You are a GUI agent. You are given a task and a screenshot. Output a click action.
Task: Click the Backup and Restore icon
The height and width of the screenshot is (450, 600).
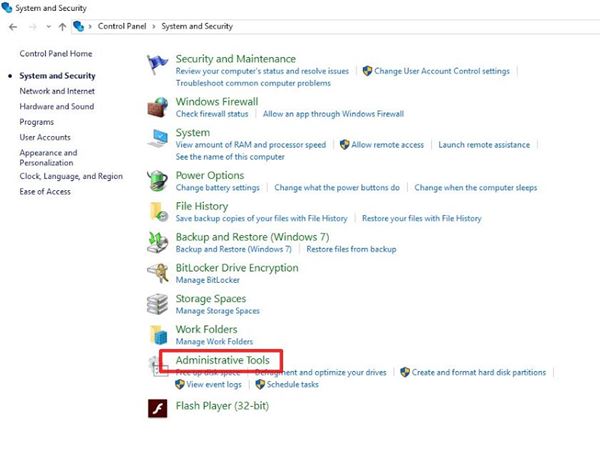click(157, 242)
